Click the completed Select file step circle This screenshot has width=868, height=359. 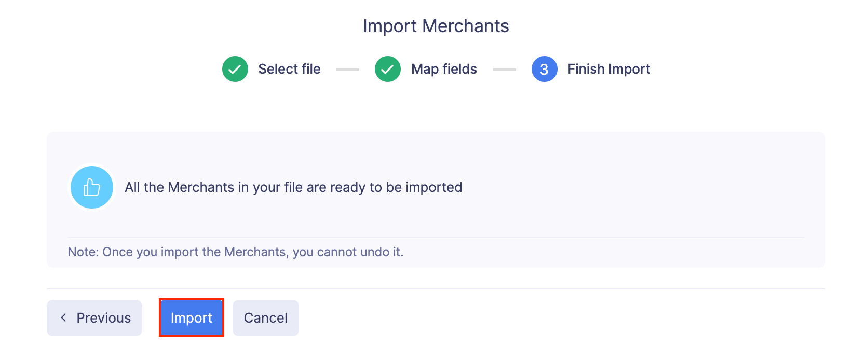click(x=235, y=68)
